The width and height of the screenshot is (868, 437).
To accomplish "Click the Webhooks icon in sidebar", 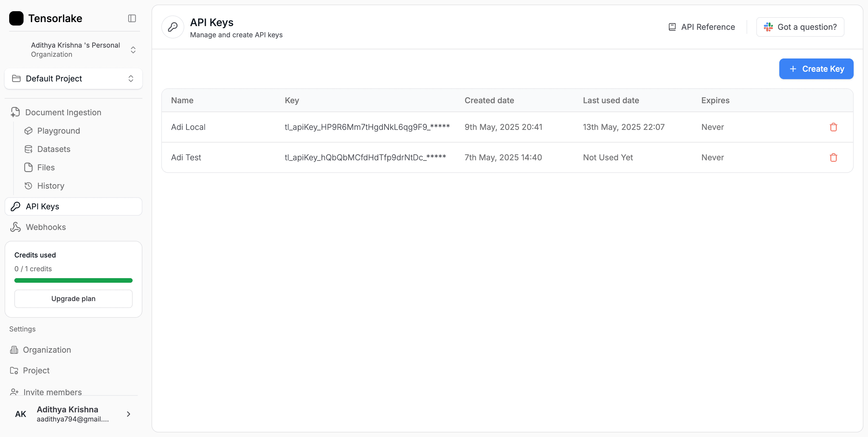I will [x=15, y=227].
